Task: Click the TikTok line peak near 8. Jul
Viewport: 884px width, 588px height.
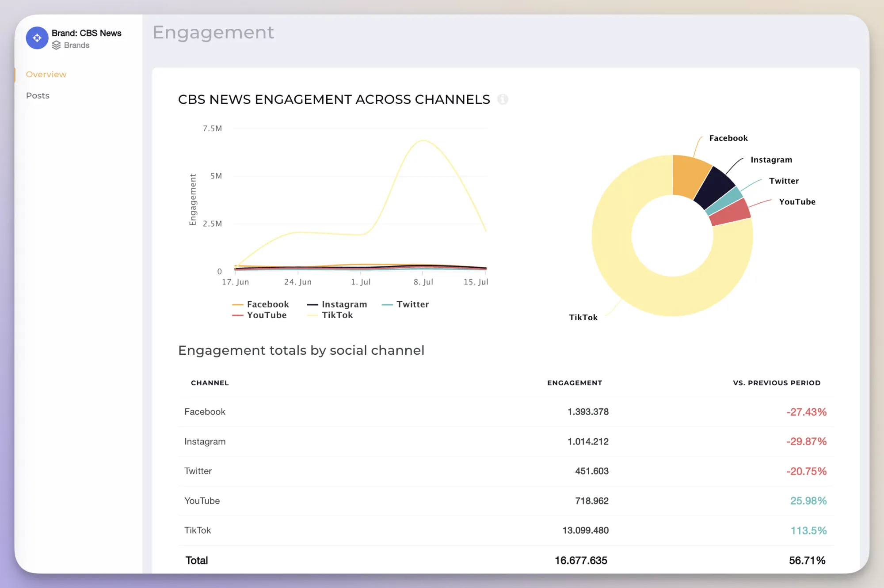Action: [423, 141]
